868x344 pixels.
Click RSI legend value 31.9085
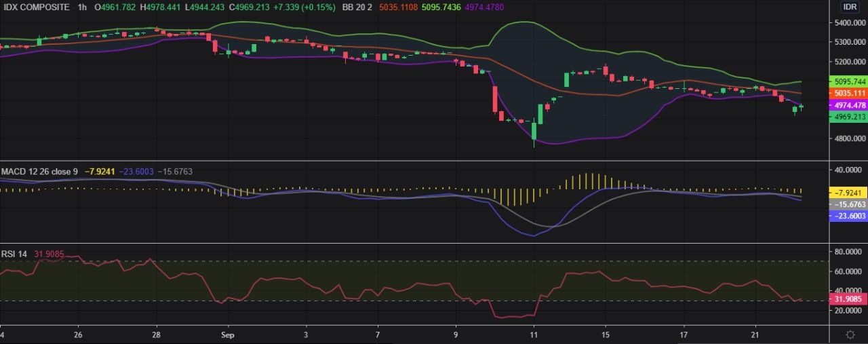49,254
